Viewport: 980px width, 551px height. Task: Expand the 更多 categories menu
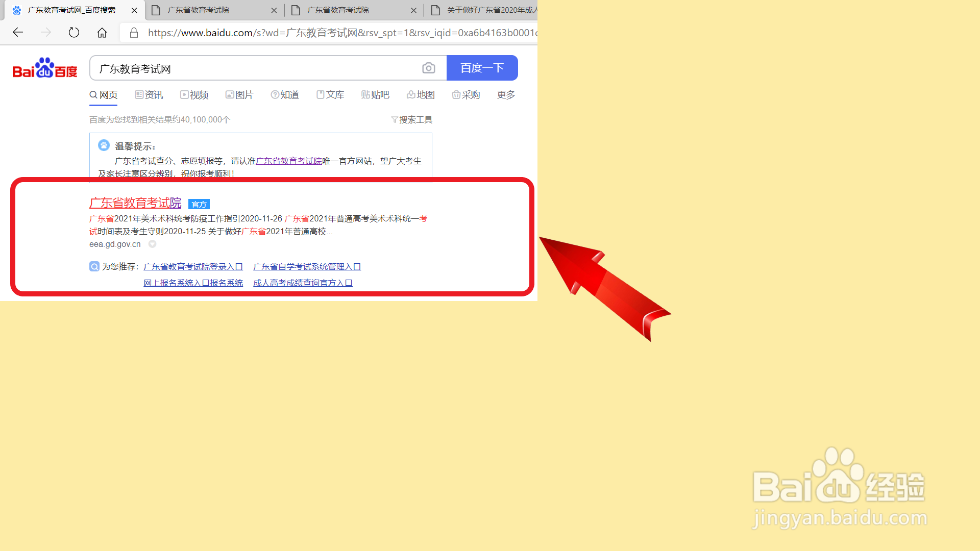(506, 95)
